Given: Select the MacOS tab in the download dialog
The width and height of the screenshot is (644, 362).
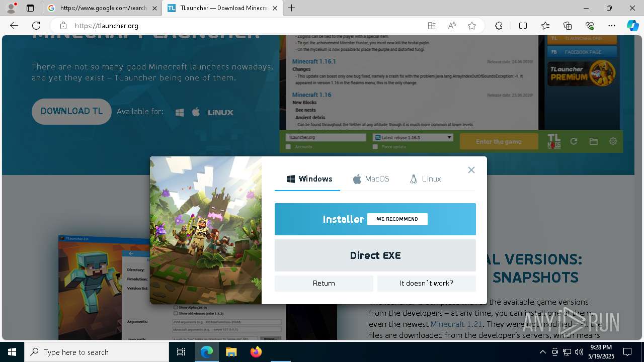Looking at the screenshot, I should tap(371, 179).
